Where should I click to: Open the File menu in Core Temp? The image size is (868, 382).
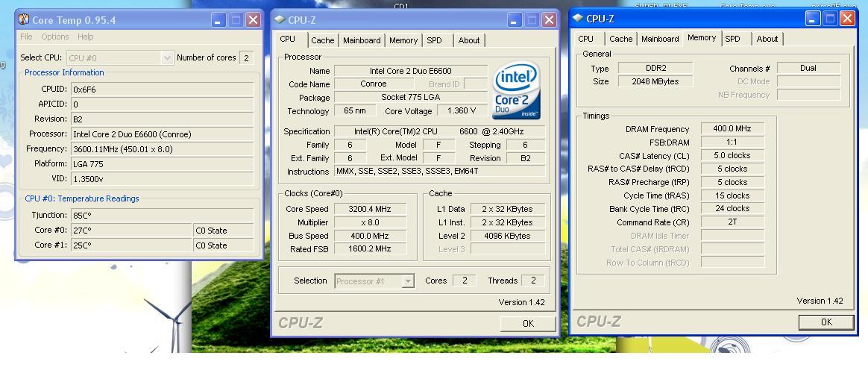pyautogui.click(x=26, y=37)
